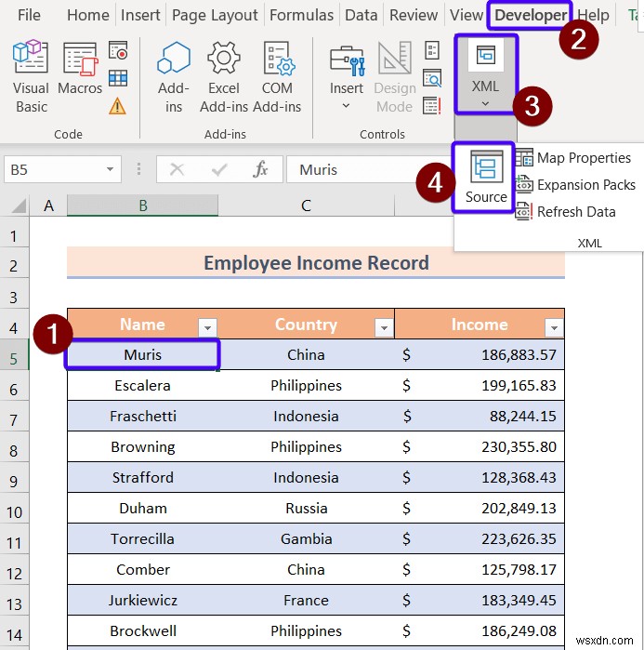Viewport: 644px width, 650px height.
Task: Click the Record Macro icon
Action: click(118, 50)
